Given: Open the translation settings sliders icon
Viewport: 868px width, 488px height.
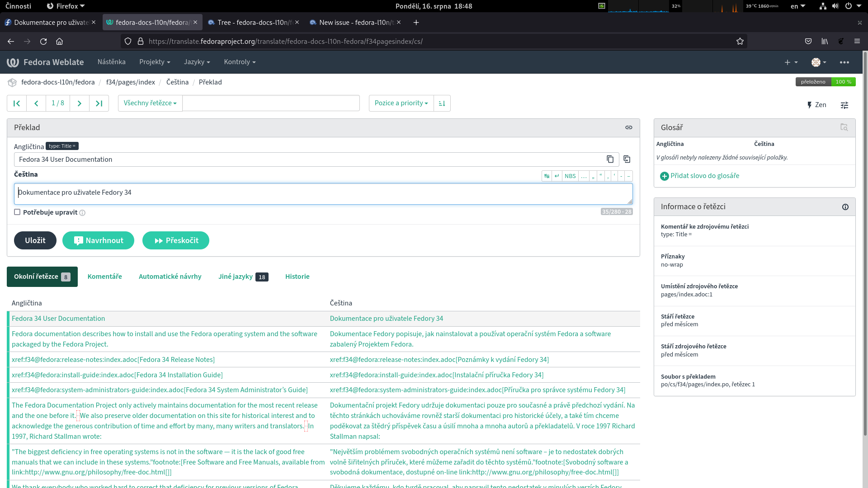Looking at the screenshot, I should 844,105.
